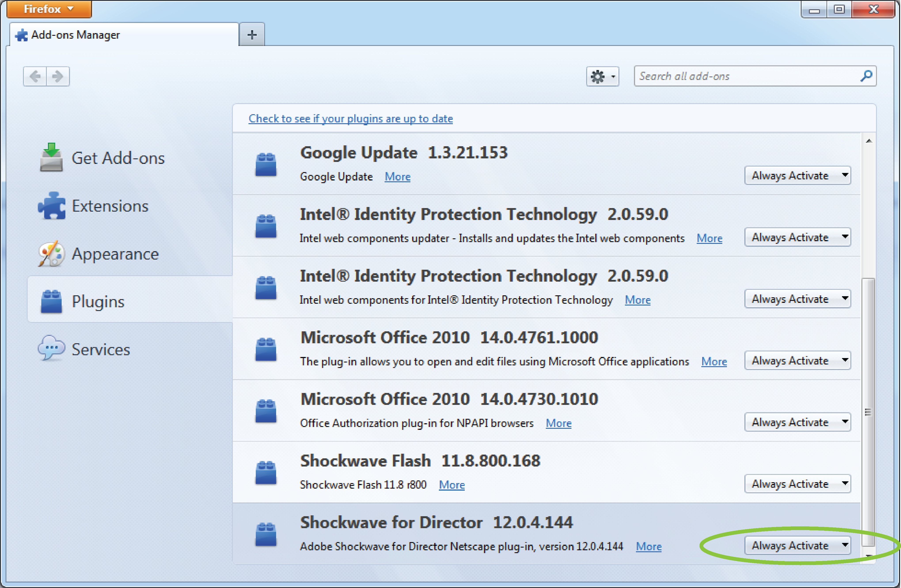Open More for Office Authorization plug-in
901x588 pixels.
[x=558, y=423]
